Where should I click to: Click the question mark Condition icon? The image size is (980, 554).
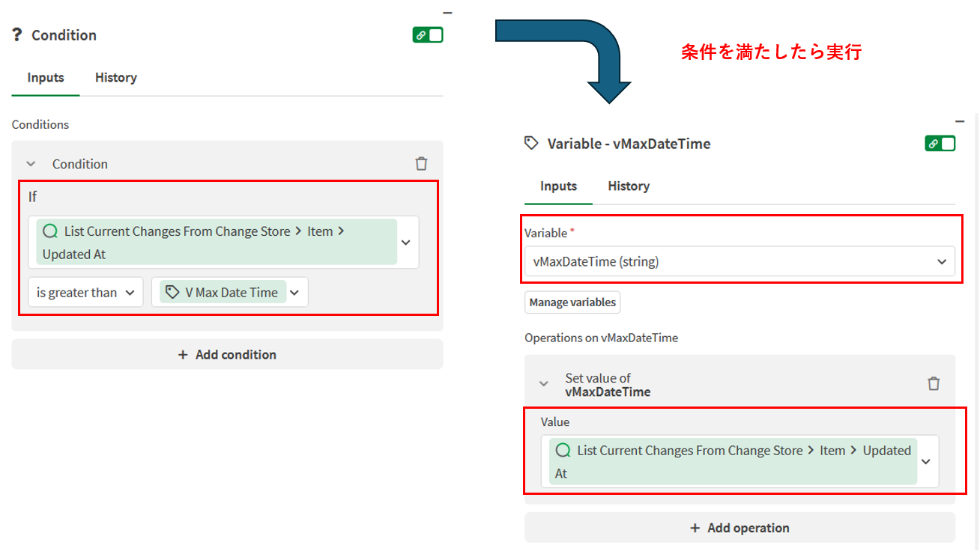pos(17,34)
